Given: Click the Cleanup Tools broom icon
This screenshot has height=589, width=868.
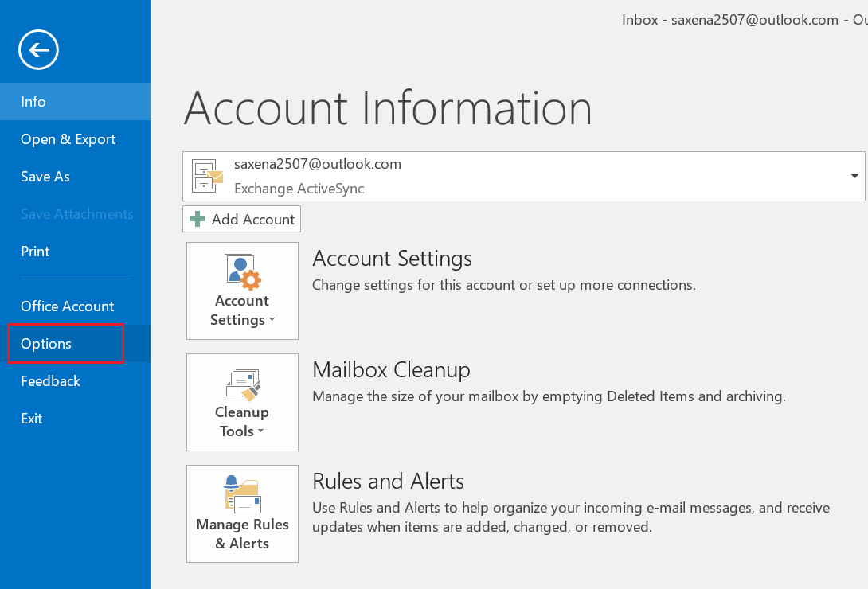Looking at the screenshot, I should [x=242, y=384].
